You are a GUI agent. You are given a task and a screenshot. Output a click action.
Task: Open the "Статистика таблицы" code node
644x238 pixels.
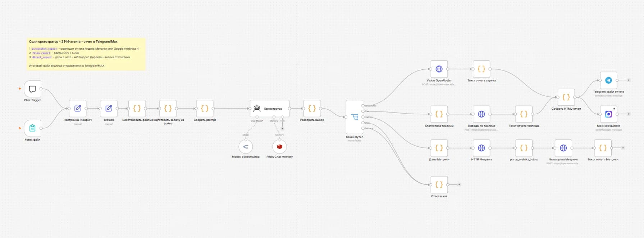[x=439, y=114]
